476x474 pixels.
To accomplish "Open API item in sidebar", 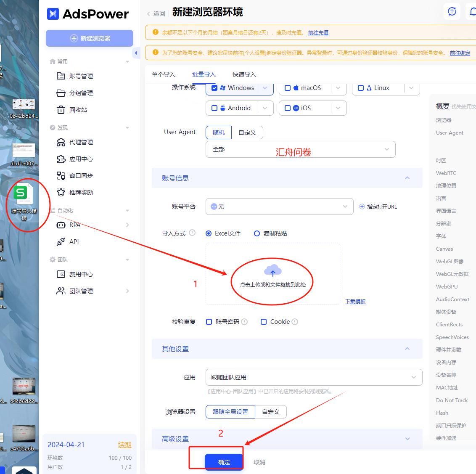I will click(68, 242).
